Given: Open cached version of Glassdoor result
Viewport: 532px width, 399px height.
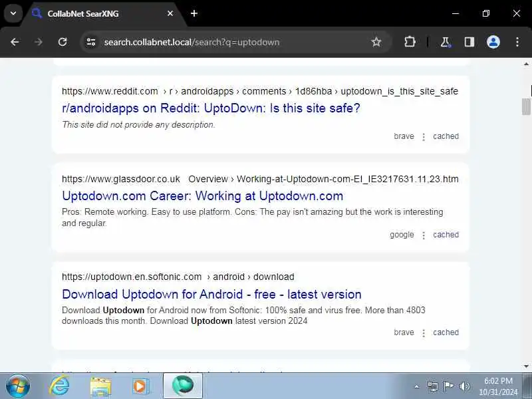Looking at the screenshot, I should 446,235.
